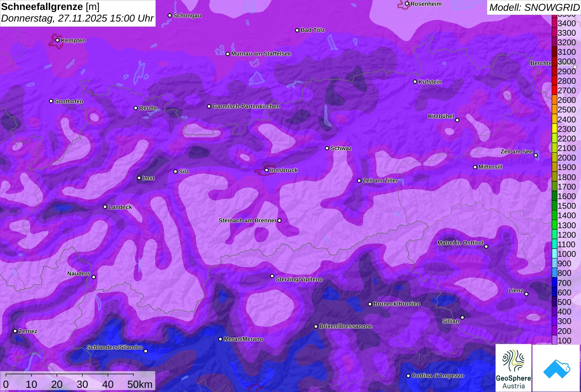
Task: Click the Nauders marker dot
Action: [93, 277]
